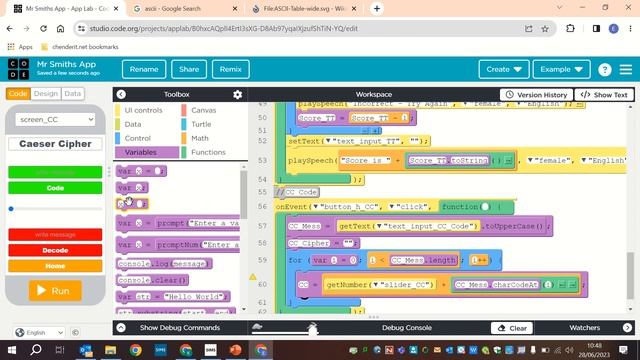Viewport: 640px width, 360px height.
Task: Open PowerPoint from the taskbar
Action: click(236, 350)
